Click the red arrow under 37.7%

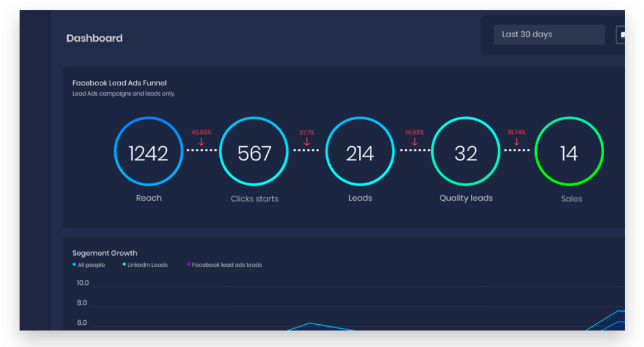click(x=307, y=142)
